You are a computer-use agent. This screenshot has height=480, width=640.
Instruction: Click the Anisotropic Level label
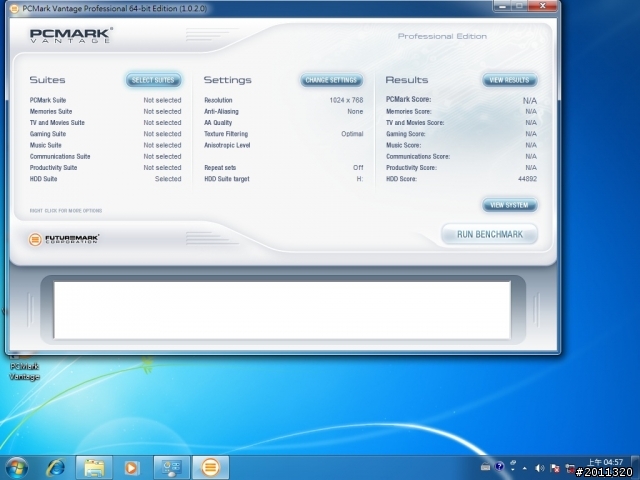pyautogui.click(x=227, y=145)
